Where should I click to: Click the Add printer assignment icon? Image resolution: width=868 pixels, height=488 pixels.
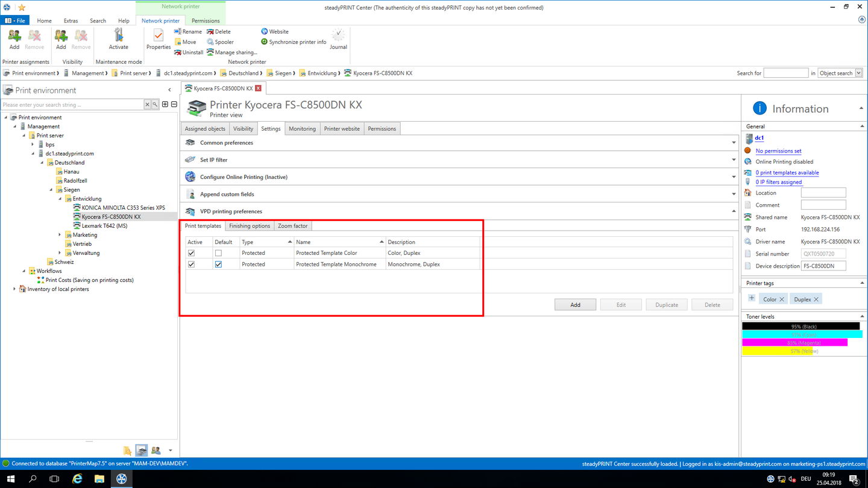click(14, 40)
